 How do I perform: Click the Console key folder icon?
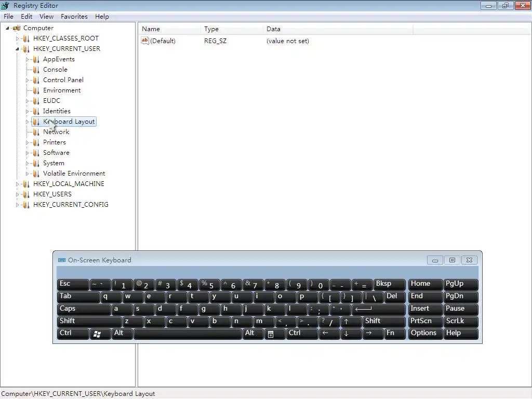[x=36, y=70]
